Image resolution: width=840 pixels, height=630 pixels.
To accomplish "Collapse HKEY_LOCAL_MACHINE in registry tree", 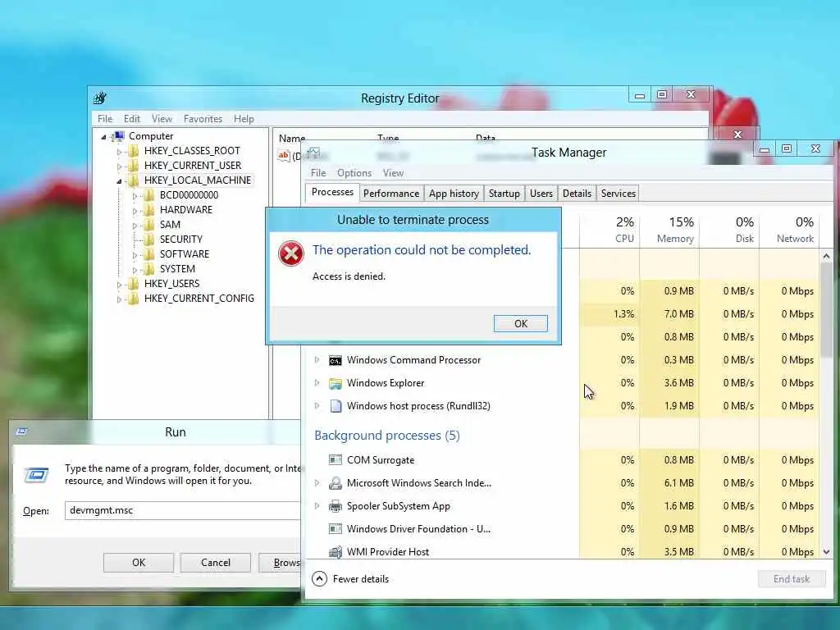I will [119, 181].
